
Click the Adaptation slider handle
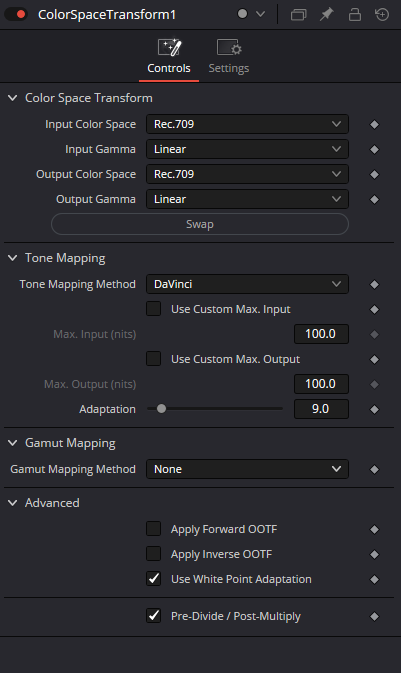coord(161,409)
